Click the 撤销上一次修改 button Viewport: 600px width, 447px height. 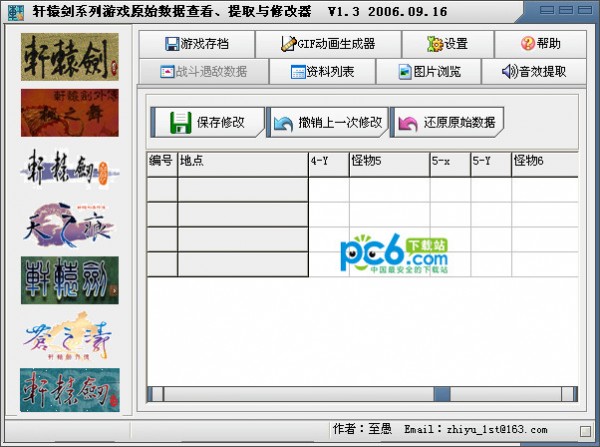click(x=328, y=122)
